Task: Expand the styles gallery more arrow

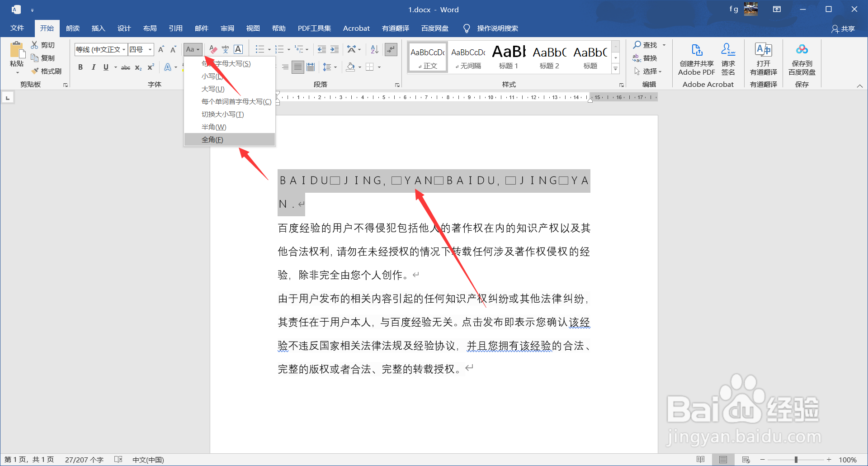Action: pyautogui.click(x=615, y=69)
